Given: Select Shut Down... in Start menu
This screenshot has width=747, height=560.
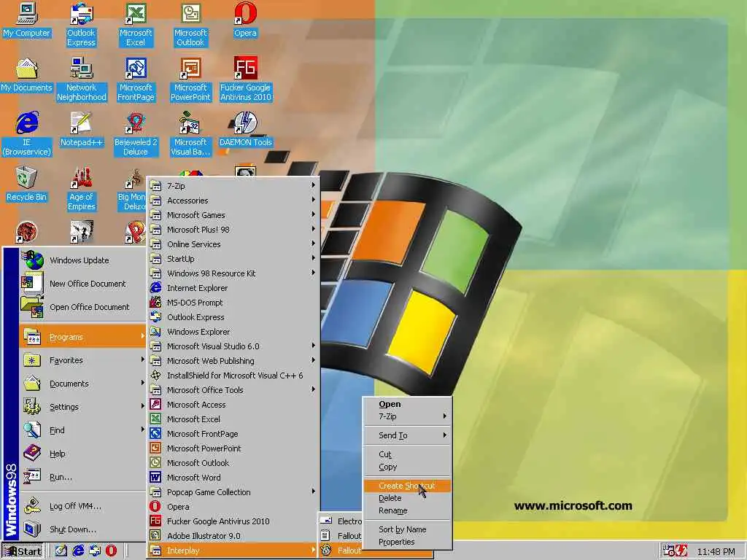Looking at the screenshot, I should click(83, 529).
